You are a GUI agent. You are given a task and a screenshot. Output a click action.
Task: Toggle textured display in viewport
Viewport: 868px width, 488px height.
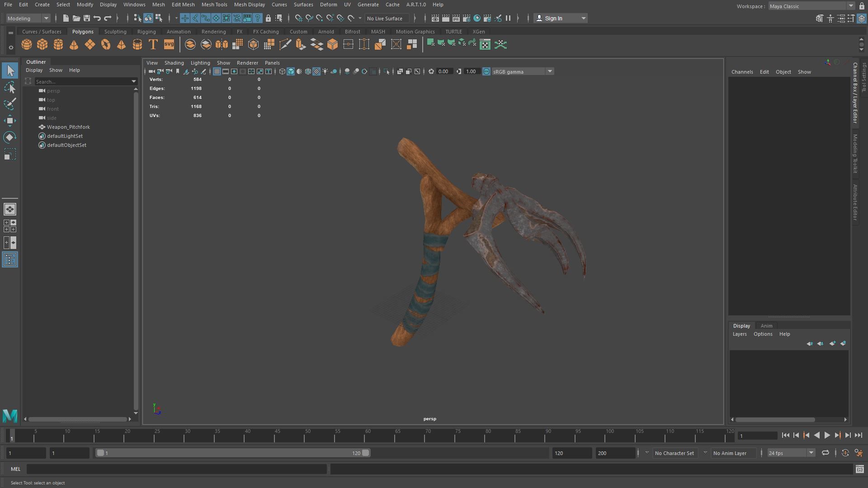coord(316,71)
